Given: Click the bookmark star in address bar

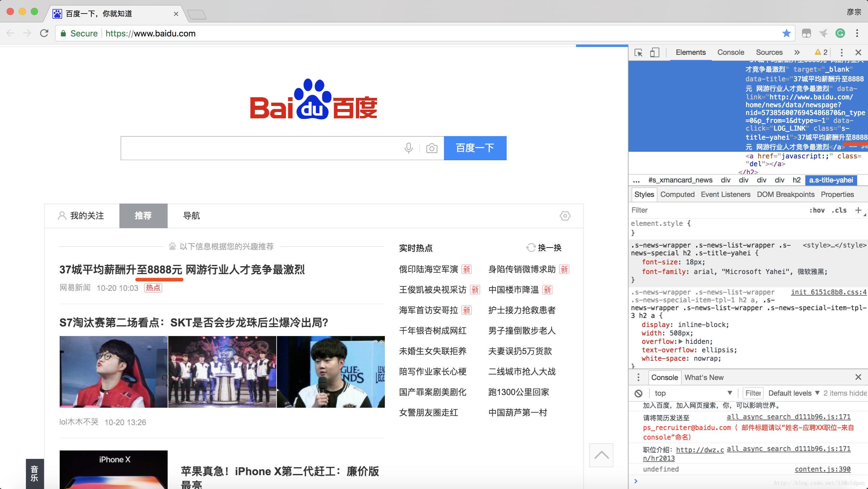Looking at the screenshot, I should pos(786,33).
